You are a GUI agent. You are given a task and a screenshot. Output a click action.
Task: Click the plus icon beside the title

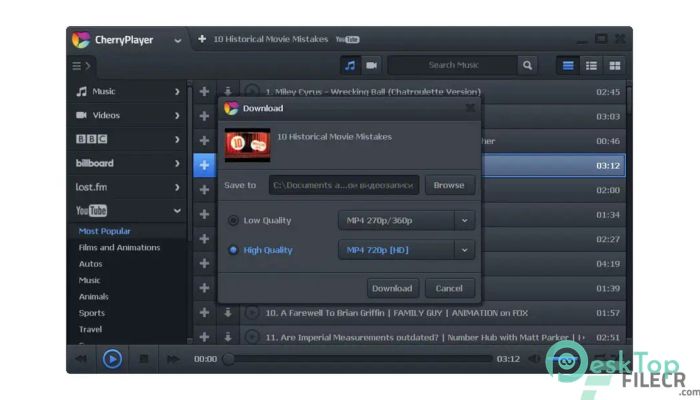pos(202,39)
